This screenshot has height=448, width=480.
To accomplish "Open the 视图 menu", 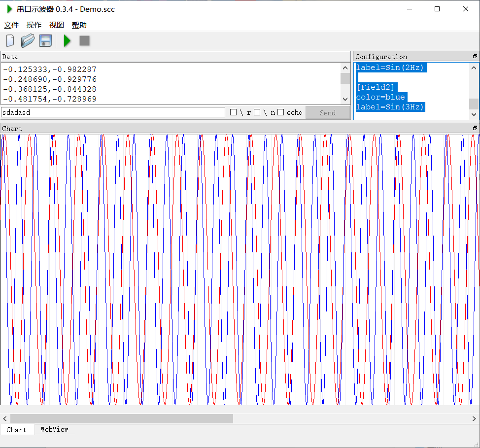I will click(x=57, y=25).
